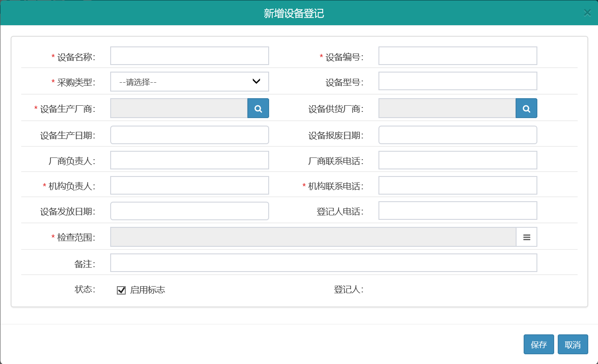Screen dimensions: 598x364
Task: Click the 取消 button
Action: 573,345
